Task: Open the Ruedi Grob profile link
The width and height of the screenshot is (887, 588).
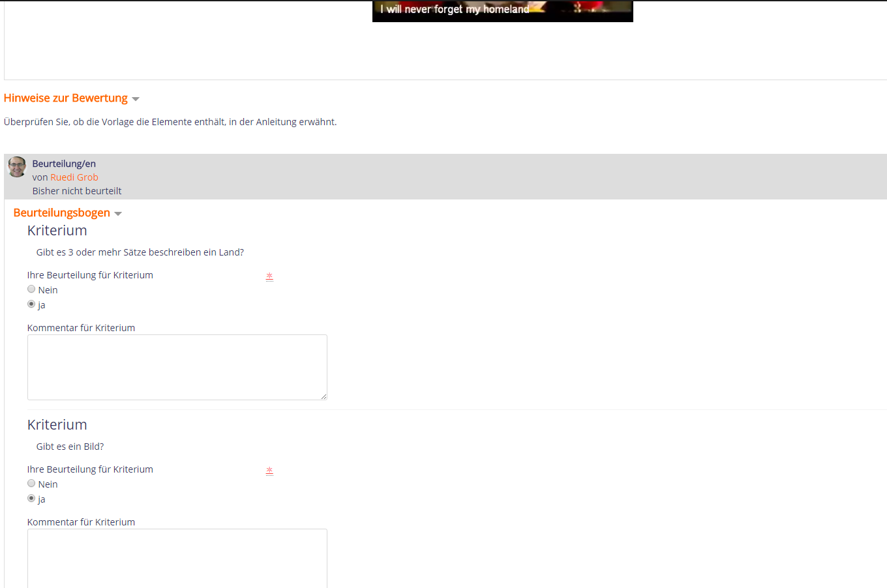Action: (x=74, y=177)
